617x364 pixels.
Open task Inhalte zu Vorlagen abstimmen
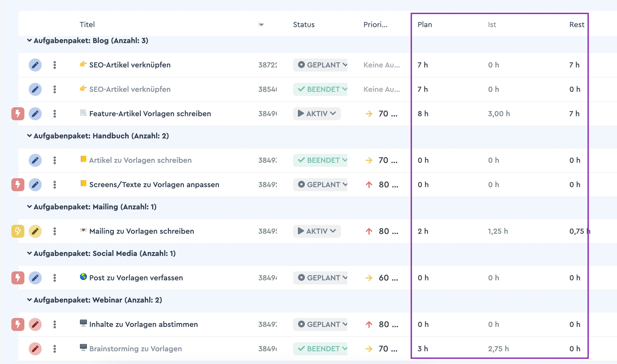[x=144, y=324]
